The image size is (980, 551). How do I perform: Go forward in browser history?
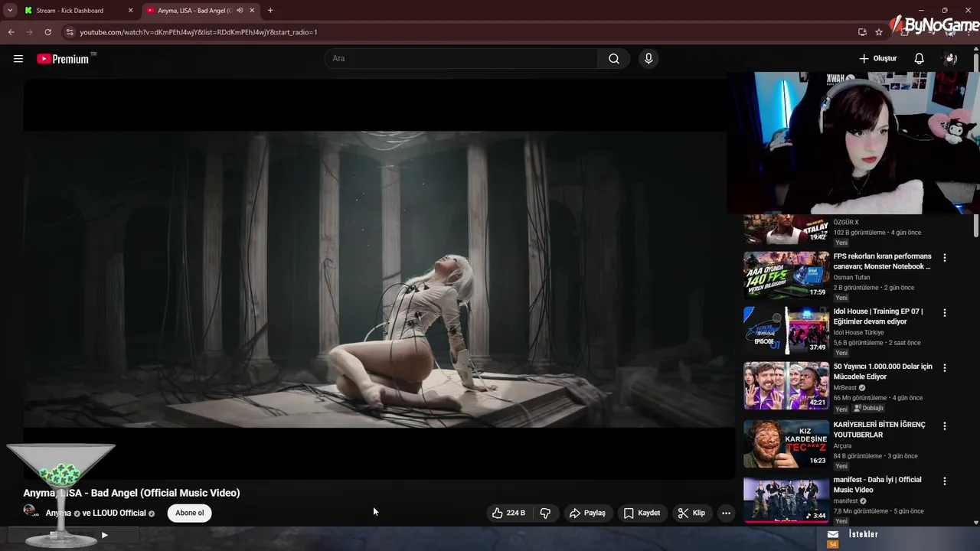point(30,32)
